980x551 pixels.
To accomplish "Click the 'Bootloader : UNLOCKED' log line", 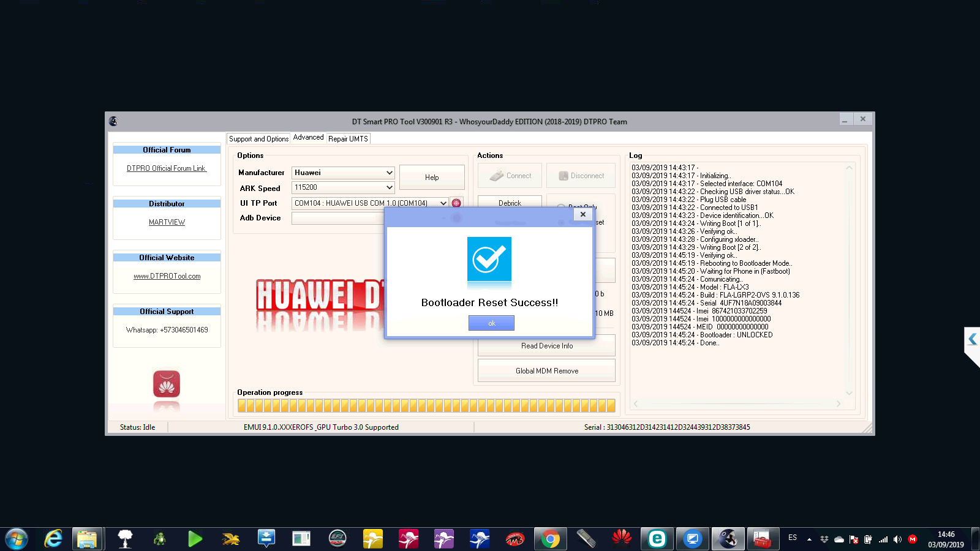I will [702, 335].
